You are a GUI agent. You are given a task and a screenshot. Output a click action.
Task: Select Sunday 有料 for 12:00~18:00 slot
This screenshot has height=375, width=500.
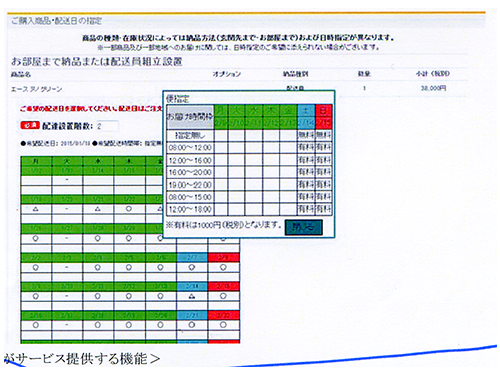pyautogui.click(x=323, y=209)
